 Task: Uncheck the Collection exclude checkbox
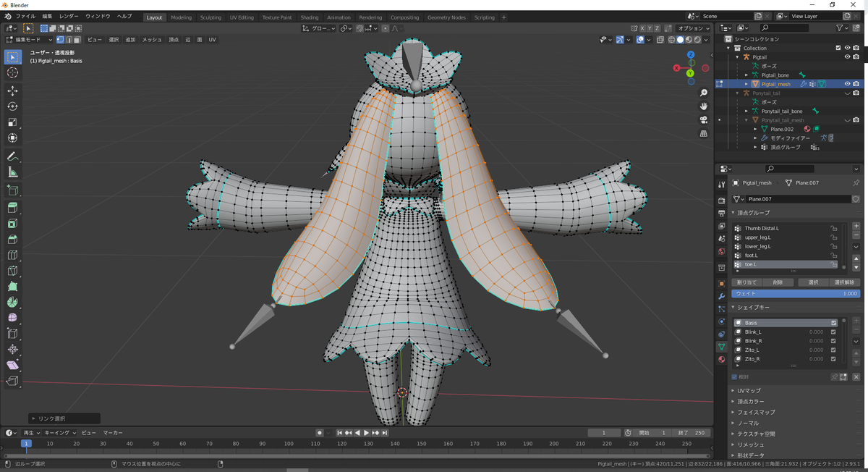[x=837, y=48]
